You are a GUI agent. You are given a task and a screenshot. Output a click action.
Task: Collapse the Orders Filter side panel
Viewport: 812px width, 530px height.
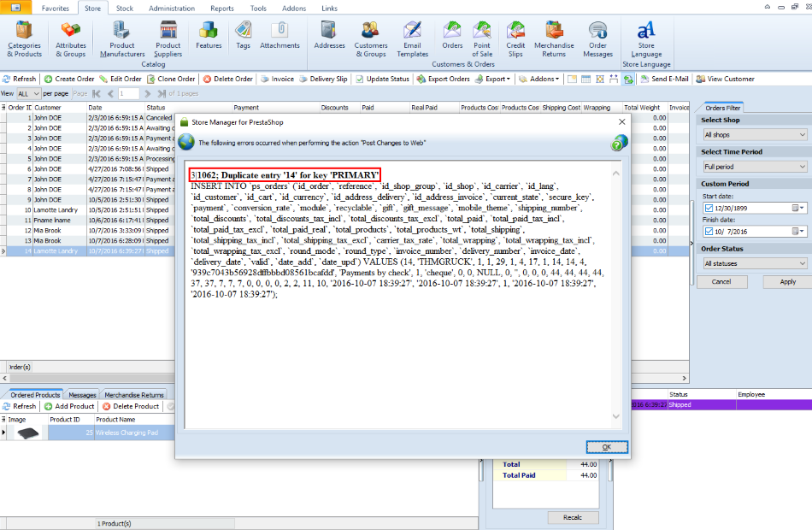691,243
